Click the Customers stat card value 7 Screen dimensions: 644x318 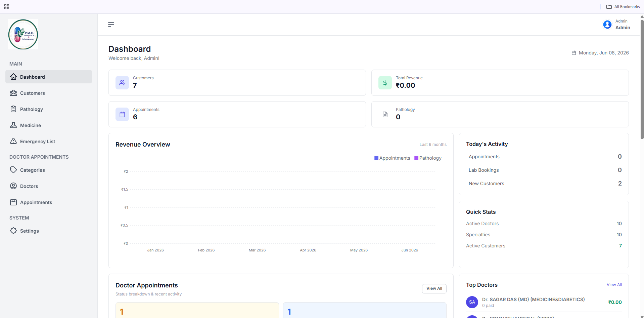(135, 85)
